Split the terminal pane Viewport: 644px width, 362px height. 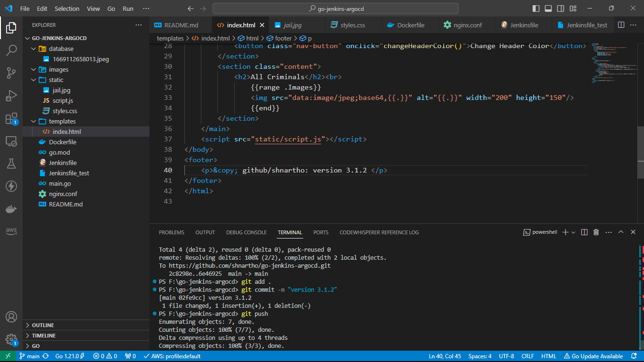[x=585, y=232]
